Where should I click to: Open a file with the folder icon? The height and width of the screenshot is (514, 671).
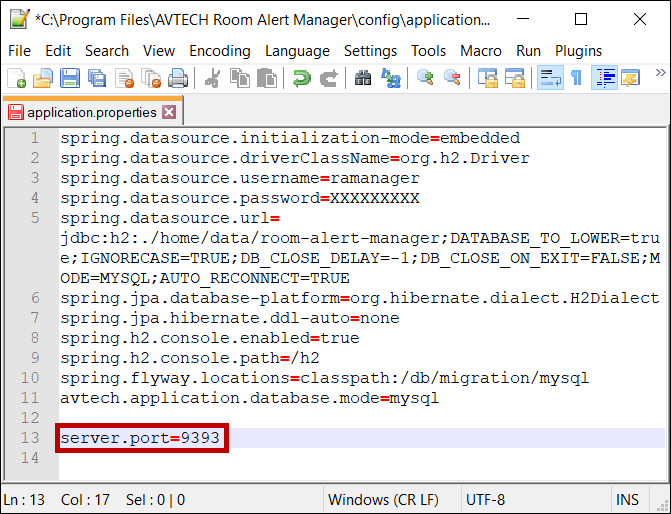tap(42, 78)
